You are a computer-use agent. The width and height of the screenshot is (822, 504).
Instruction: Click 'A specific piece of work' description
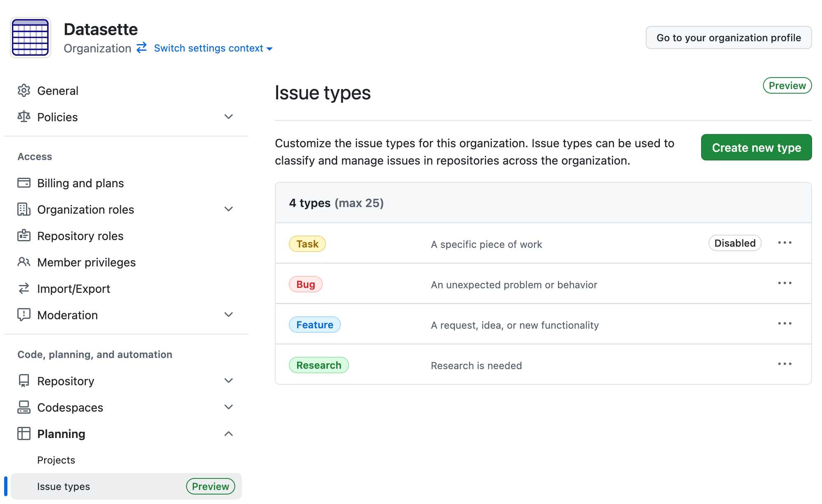pyautogui.click(x=487, y=244)
